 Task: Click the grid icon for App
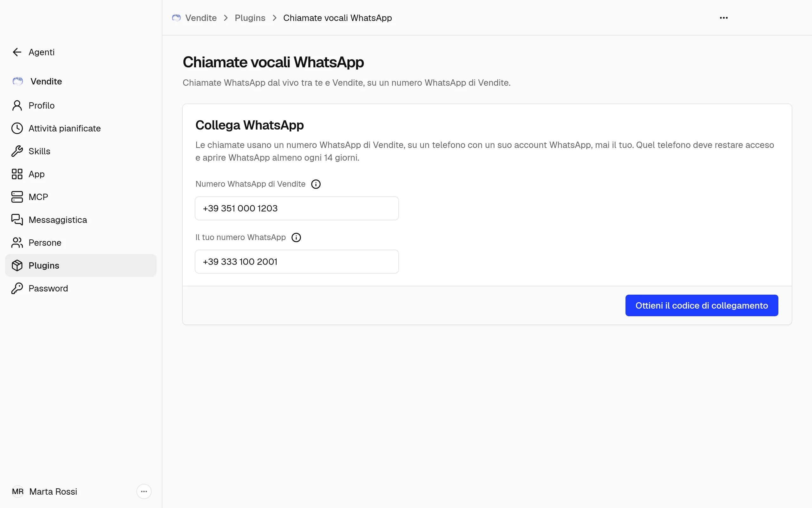pyautogui.click(x=17, y=174)
